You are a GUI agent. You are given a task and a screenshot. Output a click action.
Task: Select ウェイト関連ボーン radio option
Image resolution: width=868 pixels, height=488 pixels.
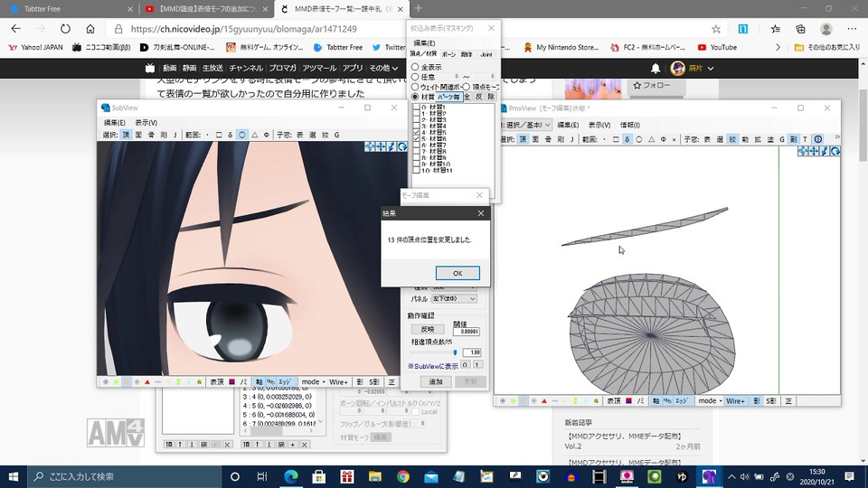[x=415, y=87]
